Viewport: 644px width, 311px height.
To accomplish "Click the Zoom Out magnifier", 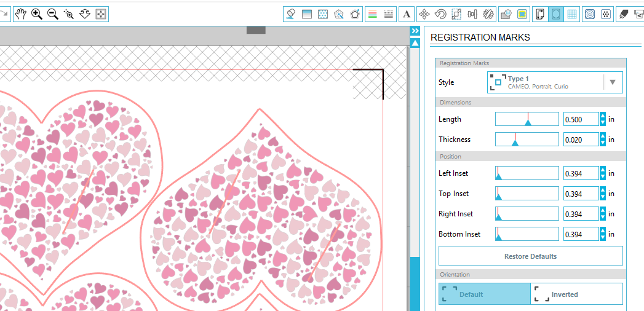I will (x=53, y=14).
